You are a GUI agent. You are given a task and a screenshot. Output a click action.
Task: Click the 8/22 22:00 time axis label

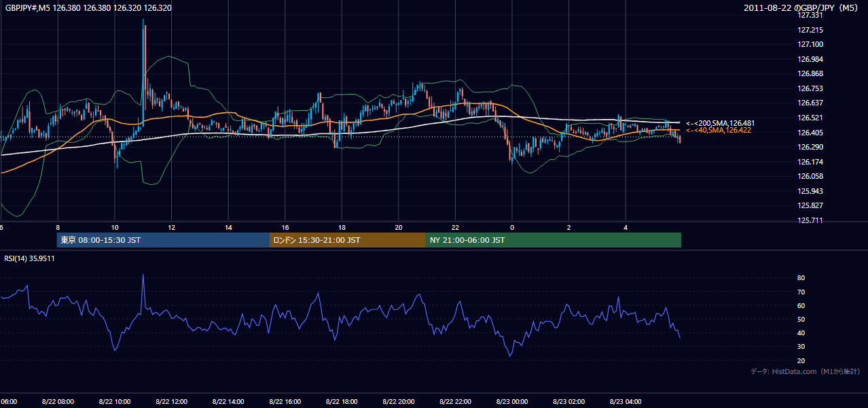[455, 402]
